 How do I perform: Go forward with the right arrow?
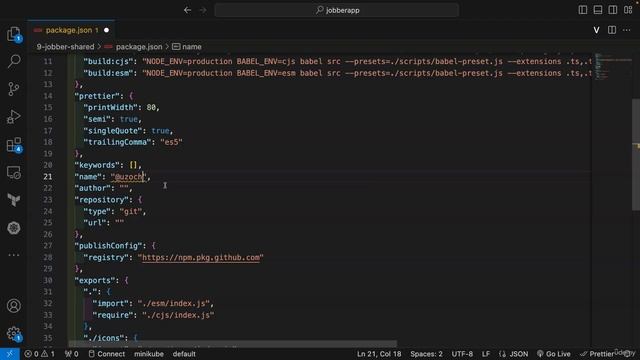203,10
